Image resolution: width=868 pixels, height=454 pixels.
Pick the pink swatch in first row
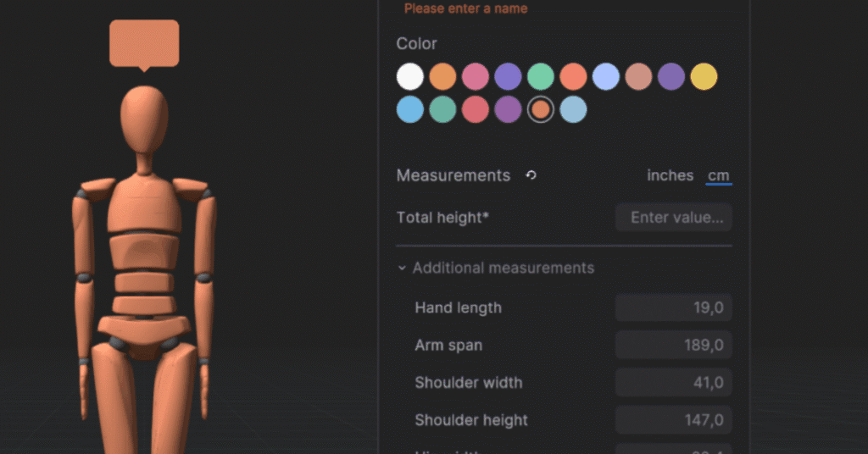coord(475,76)
